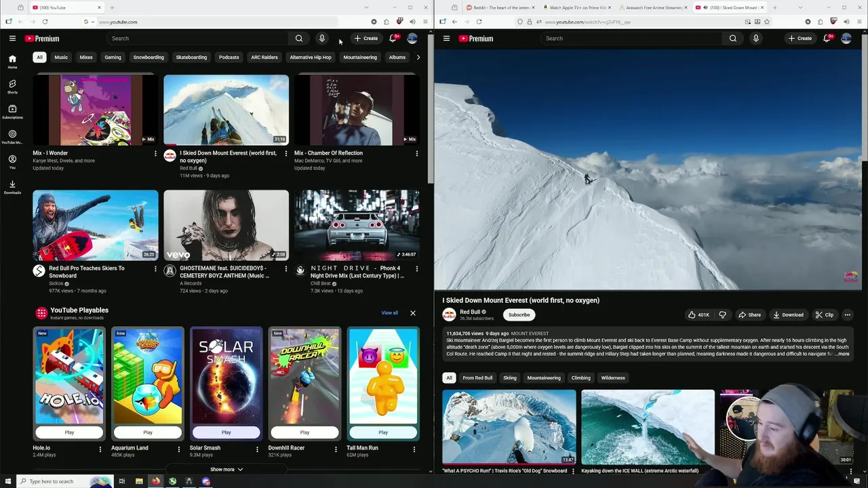Go back in right browser window
This screenshot has height=488, width=868.
tap(454, 22)
